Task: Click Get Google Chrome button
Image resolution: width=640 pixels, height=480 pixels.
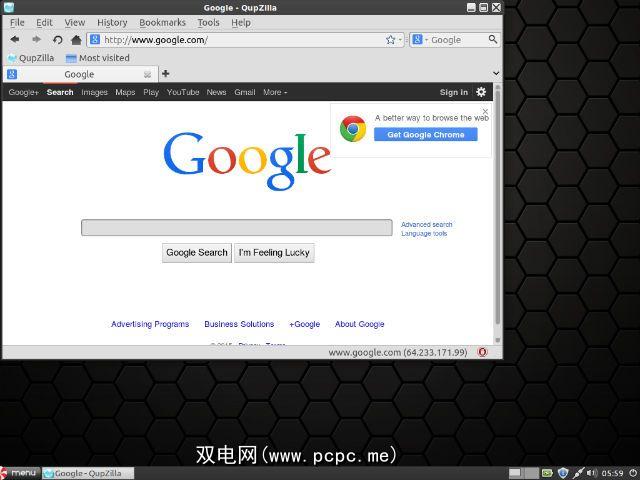Action: coord(426,134)
